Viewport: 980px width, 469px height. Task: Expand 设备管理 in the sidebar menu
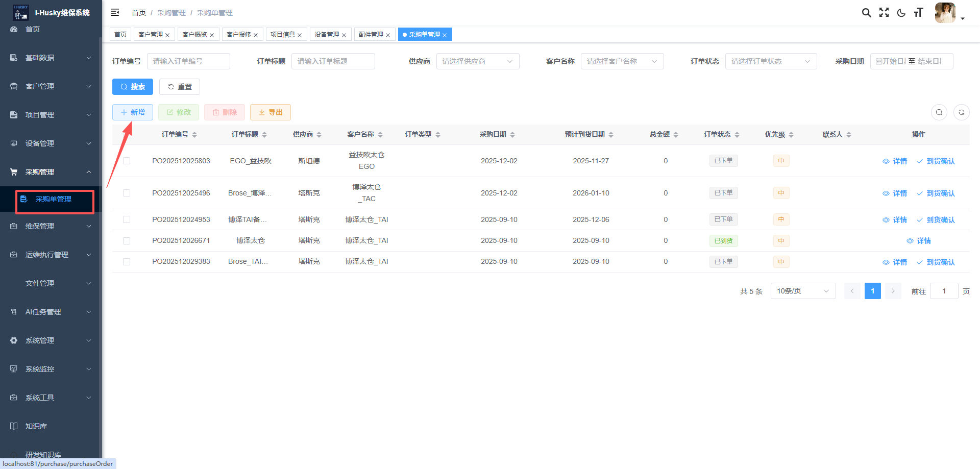click(51, 143)
